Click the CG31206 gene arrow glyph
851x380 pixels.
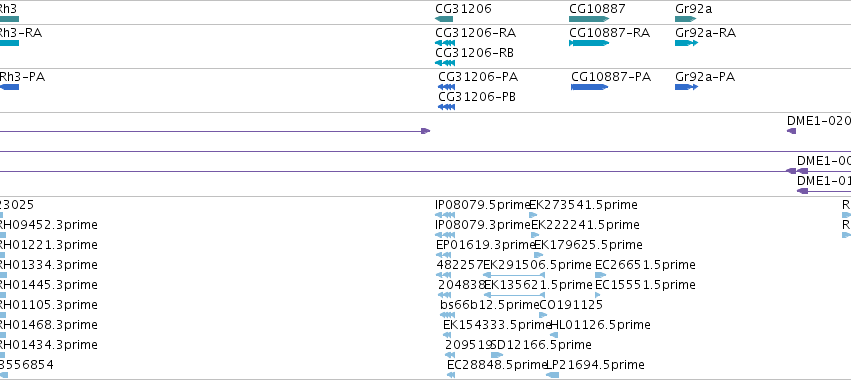444,19
